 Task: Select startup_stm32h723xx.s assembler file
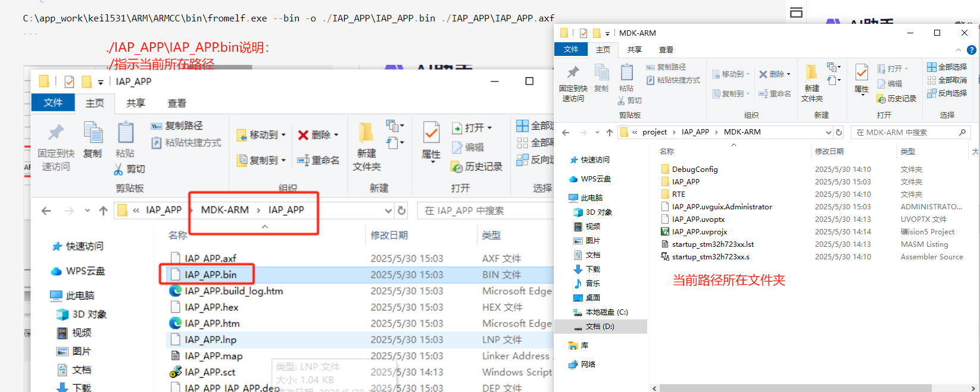pos(710,257)
